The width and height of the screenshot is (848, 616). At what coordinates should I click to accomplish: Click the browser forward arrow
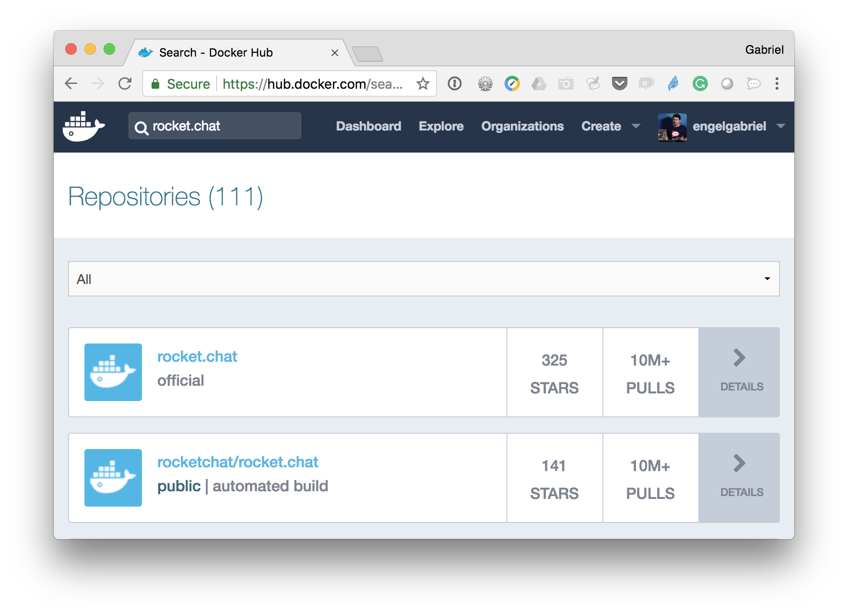98,83
